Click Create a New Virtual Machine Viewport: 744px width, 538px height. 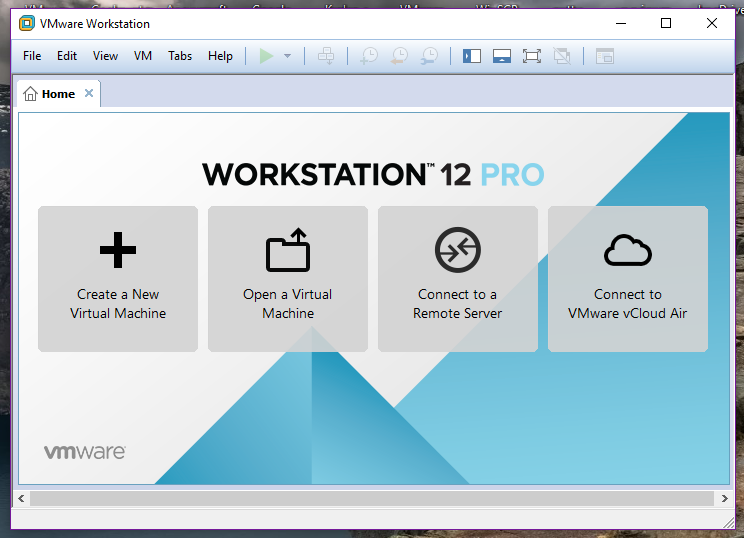pos(118,279)
